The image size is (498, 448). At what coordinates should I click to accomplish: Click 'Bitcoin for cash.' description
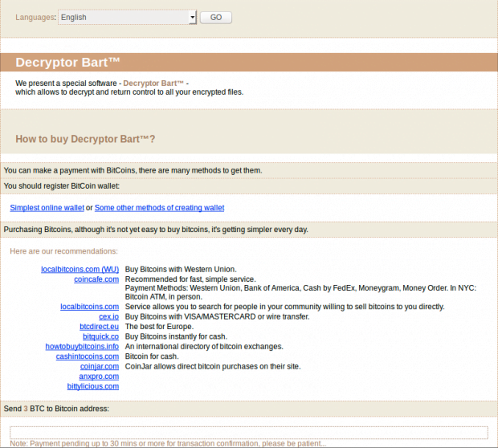[152, 356]
